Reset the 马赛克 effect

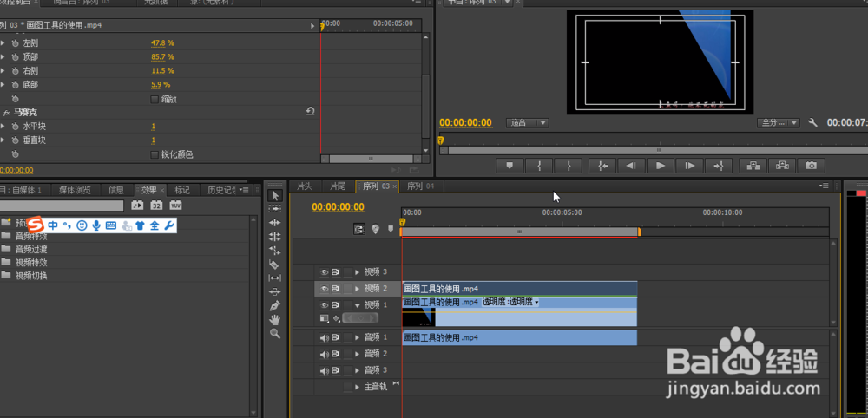click(310, 112)
